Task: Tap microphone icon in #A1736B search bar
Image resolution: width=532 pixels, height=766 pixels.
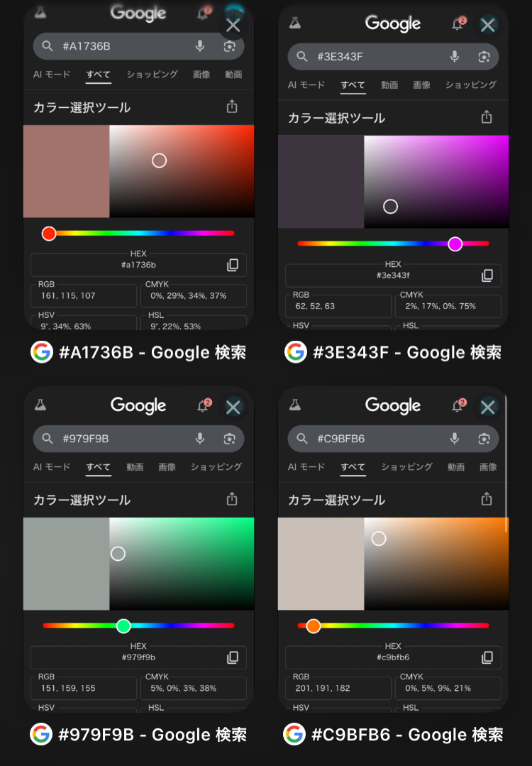Action: pos(200,46)
